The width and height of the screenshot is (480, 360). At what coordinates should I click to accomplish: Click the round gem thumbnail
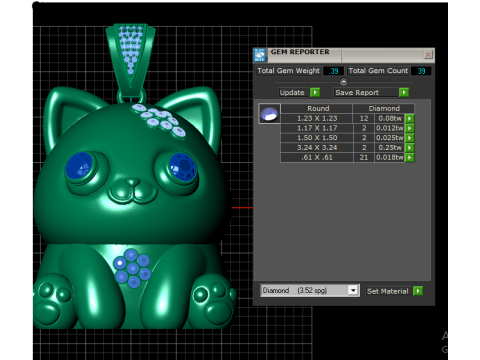[269, 114]
